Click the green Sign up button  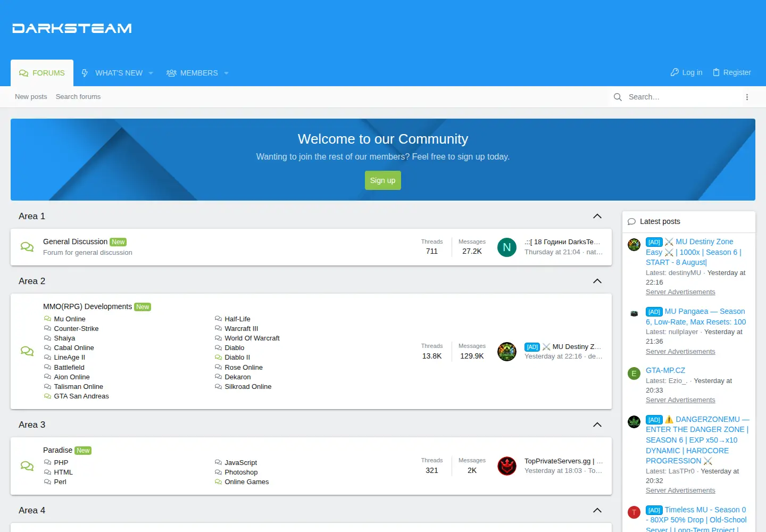point(383,180)
